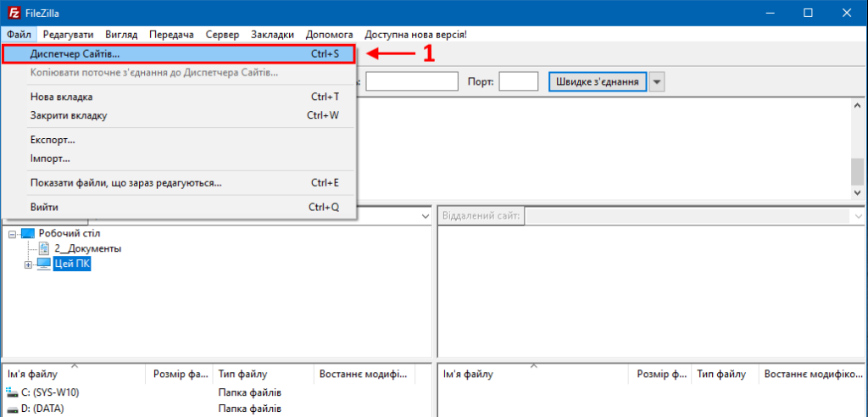Screen dimensions: 868x417
Task: Select Нова вкладка menu entry
Action: (61, 97)
